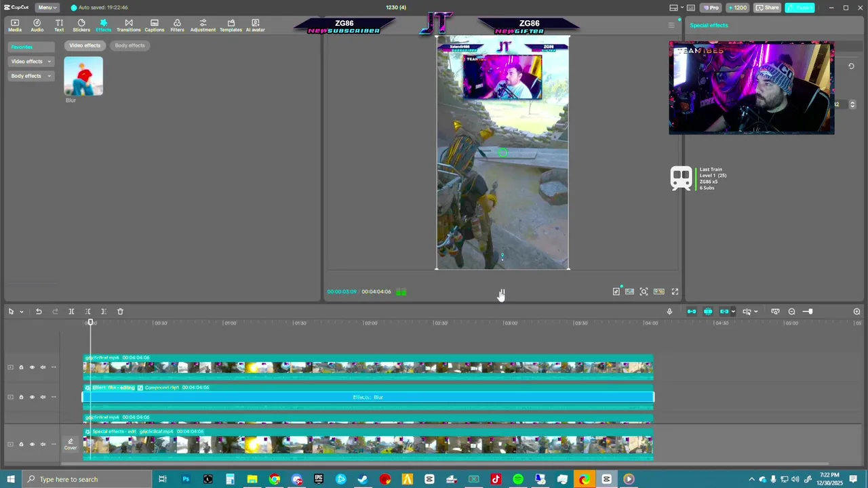
Task: Expand Body effects category in sidebar
Action: (x=31, y=76)
